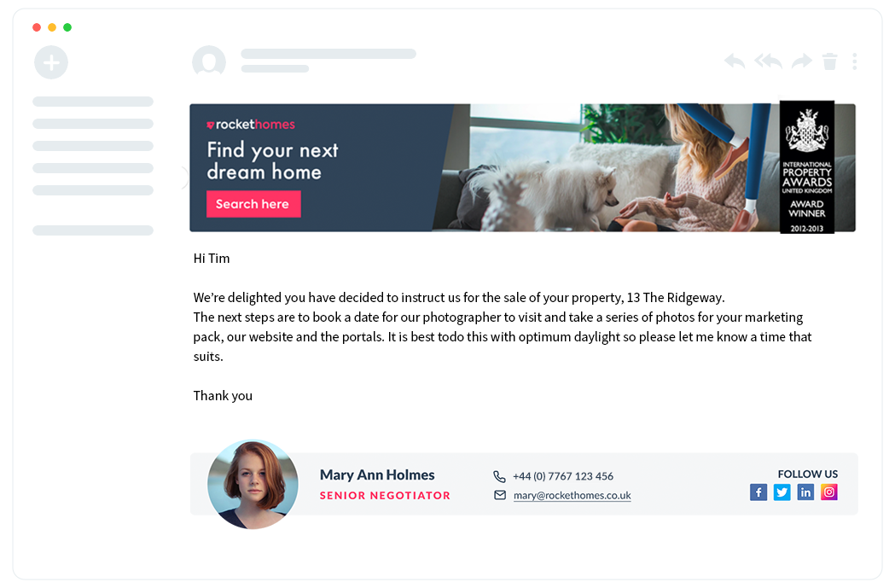Click the compose plus button
The width and height of the screenshot is (895, 588).
tap(51, 62)
